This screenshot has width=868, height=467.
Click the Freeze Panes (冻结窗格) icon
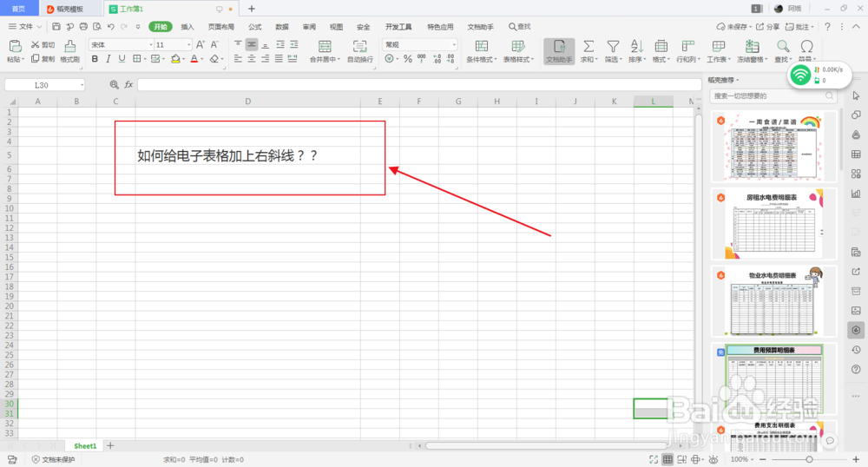752,47
